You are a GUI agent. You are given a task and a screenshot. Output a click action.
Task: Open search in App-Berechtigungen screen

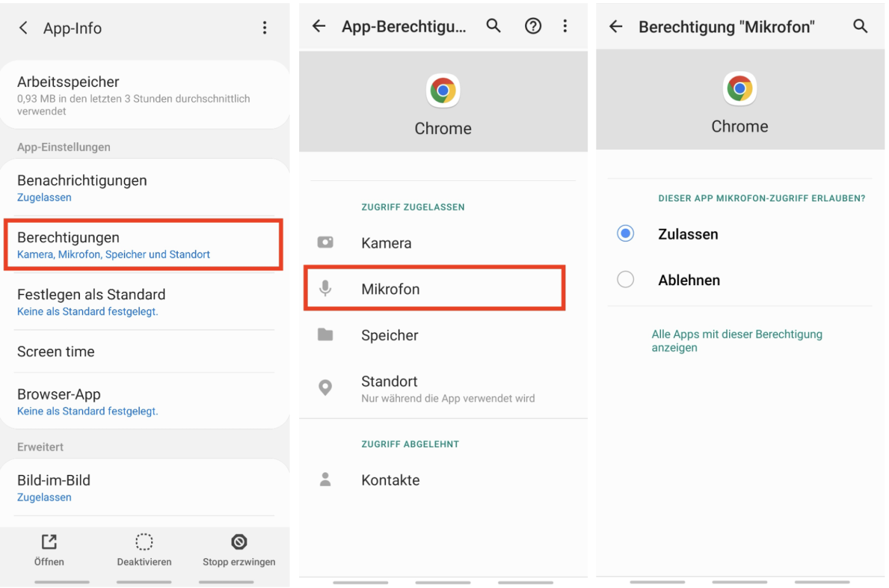point(494,26)
